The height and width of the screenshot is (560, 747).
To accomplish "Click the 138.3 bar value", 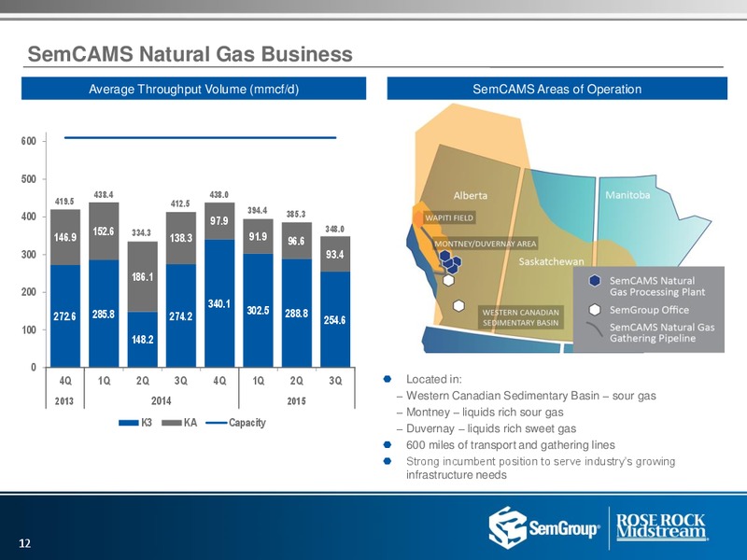I will click(181, 237).
